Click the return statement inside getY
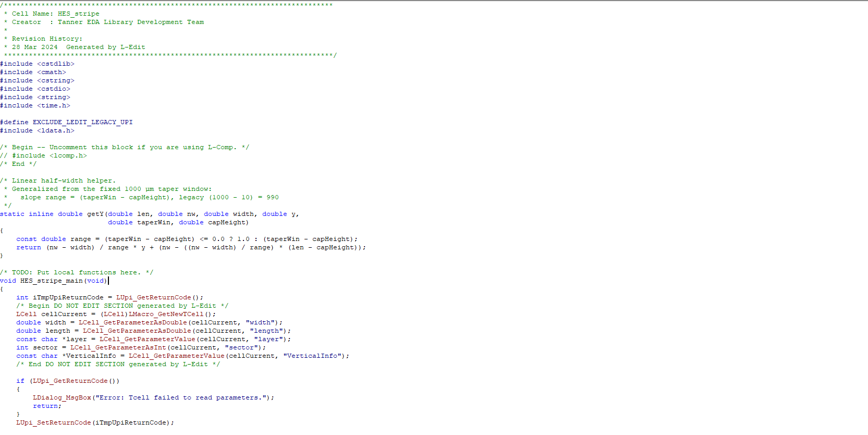868x435 pixels. [x=29, y=247]
